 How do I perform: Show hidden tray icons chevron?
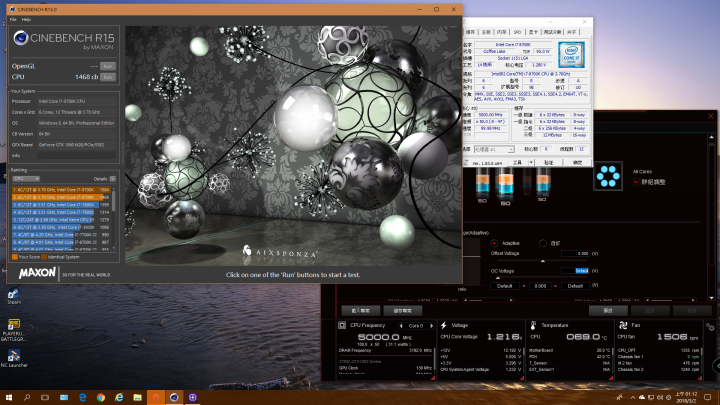point(633,397)
